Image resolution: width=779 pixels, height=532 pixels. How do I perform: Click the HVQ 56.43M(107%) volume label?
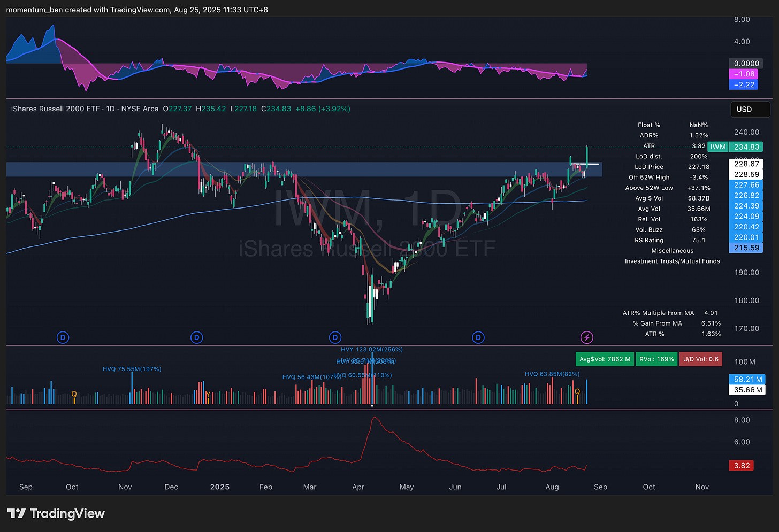[x=311, y=377]
